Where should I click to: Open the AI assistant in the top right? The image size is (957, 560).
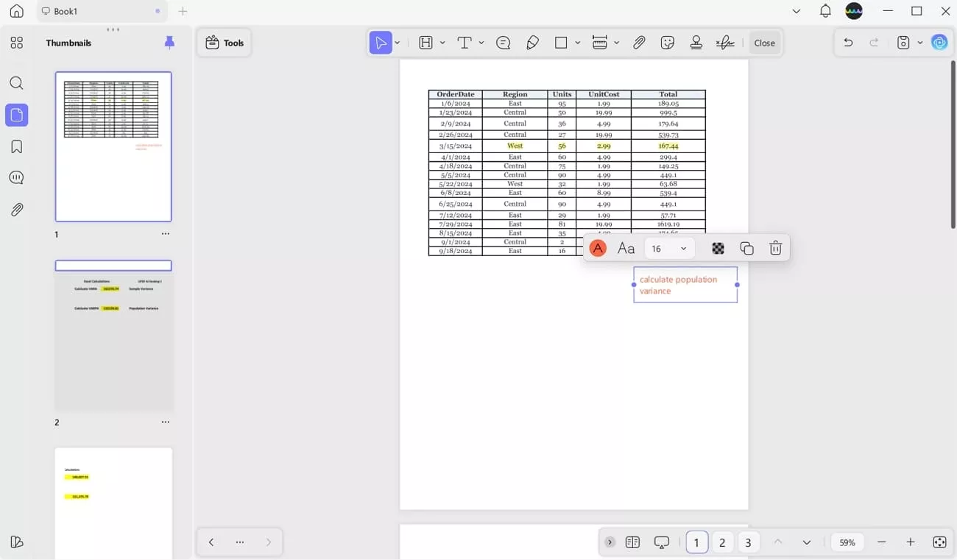click(940, 43)
